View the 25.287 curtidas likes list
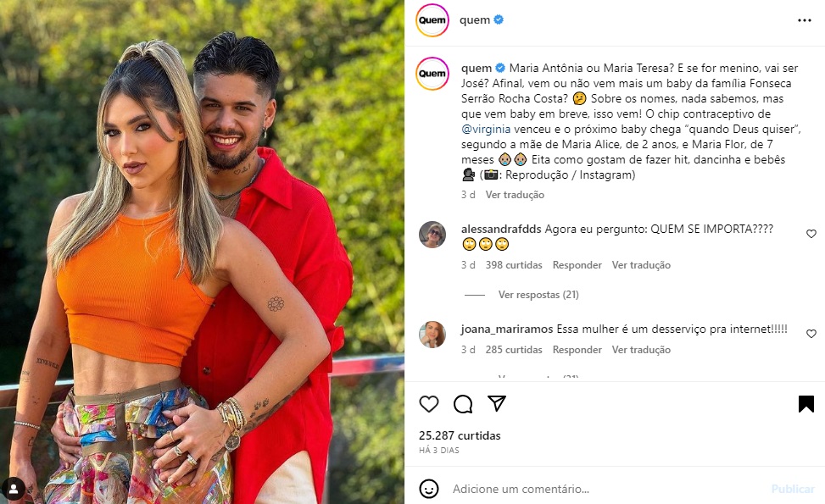Viewport: 825px width, 504px height. coord(460,435)
